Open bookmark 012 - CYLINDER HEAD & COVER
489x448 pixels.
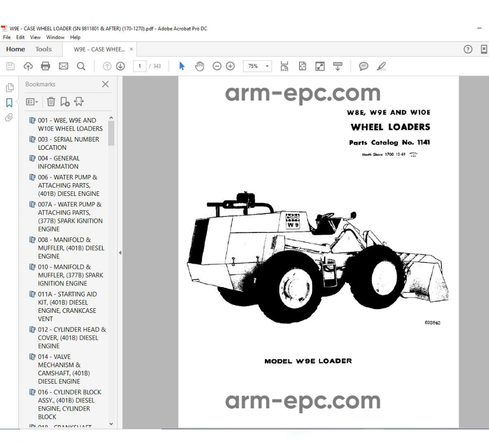[x=72, y=337]
